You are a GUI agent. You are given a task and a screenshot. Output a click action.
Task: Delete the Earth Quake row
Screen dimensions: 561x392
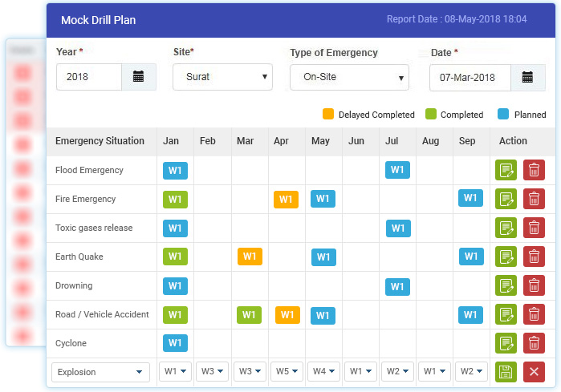533,257
